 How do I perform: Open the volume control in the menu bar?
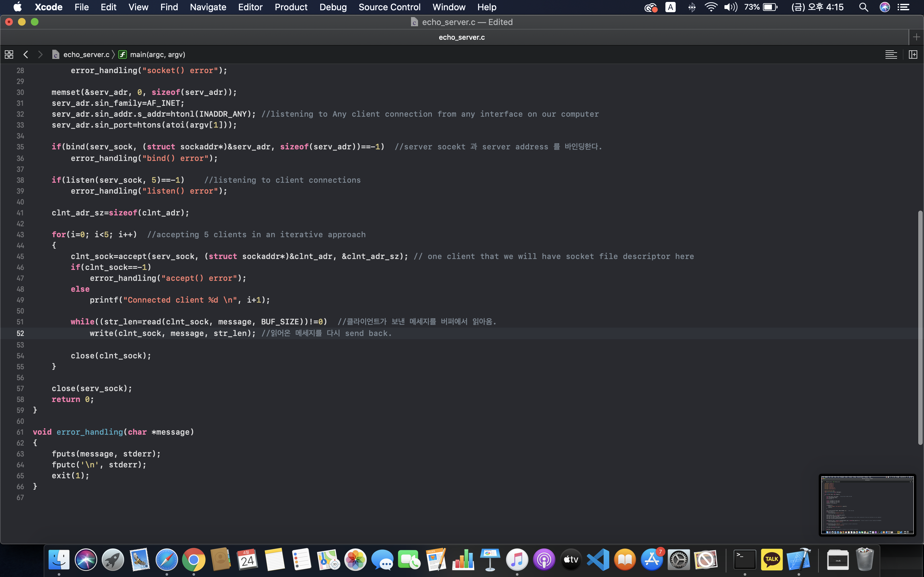point(730,7)
